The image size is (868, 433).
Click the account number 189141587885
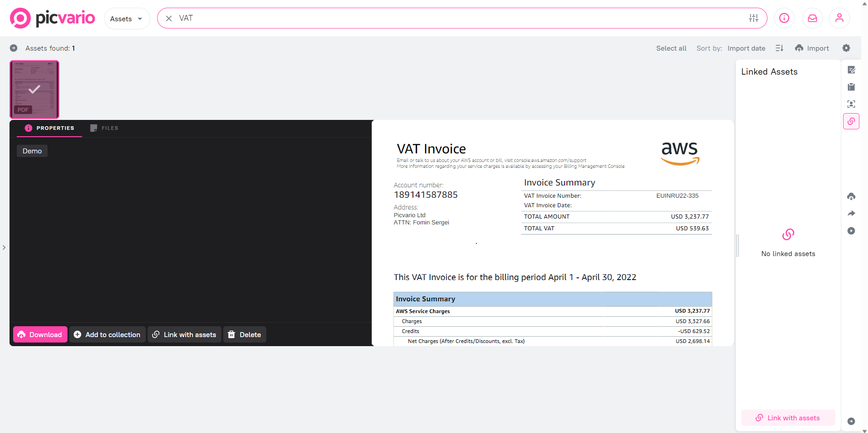426,195
